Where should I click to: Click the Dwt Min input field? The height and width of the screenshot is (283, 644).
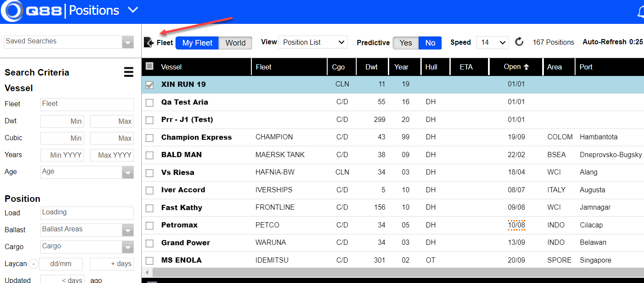(x=62, y=122)
